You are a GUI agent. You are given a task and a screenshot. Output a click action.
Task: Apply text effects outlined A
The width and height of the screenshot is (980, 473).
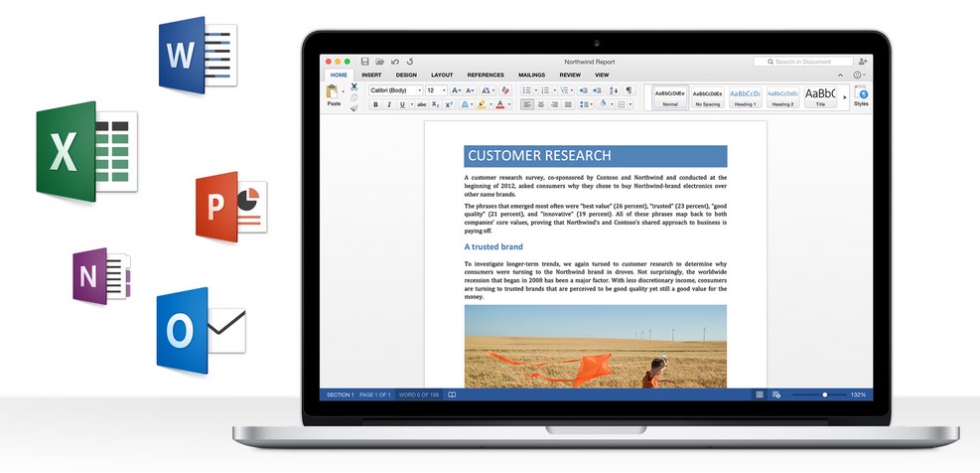tap(465, 104)
